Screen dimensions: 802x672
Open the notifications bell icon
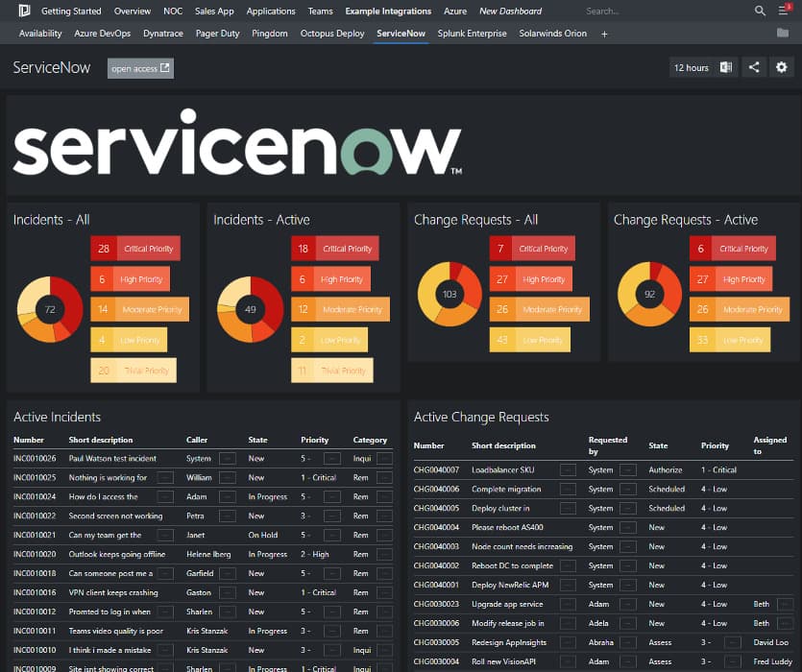click(785, 11)
